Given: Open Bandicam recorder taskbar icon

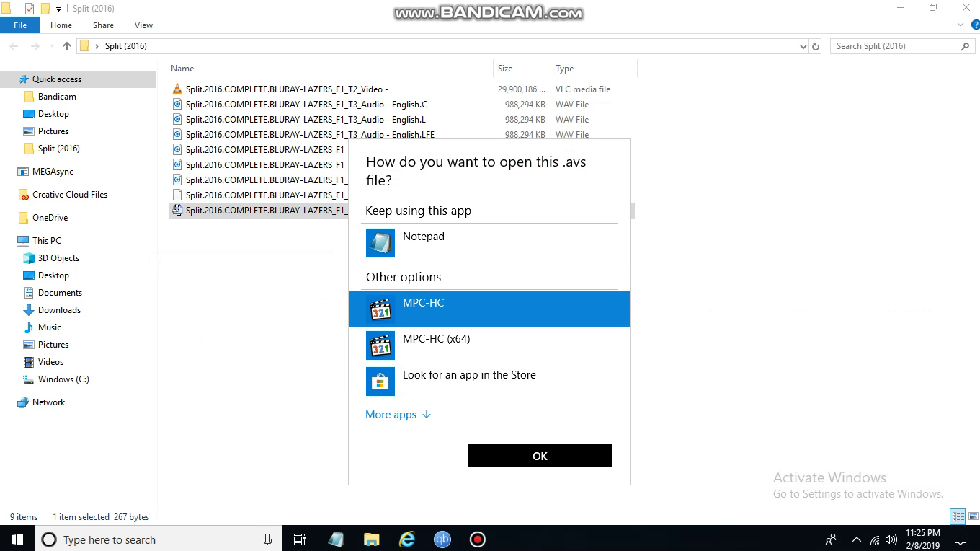Looking at the screenshot, I should coord(477,539).
